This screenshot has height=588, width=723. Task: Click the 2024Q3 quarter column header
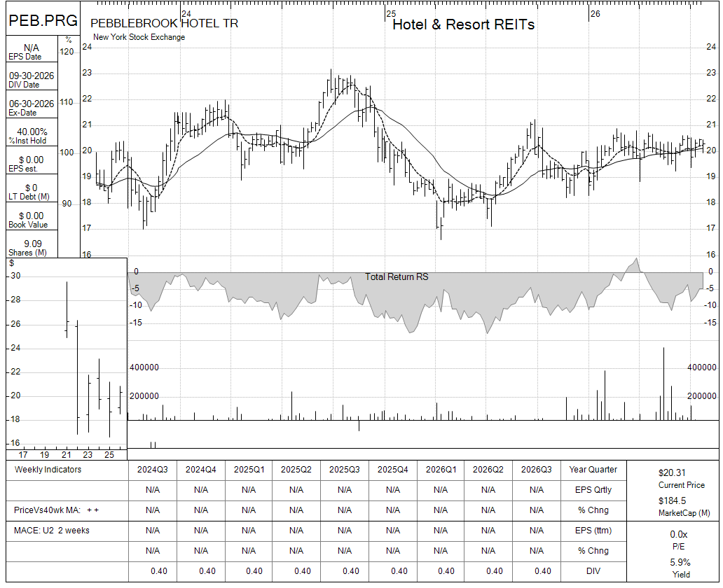153,470
